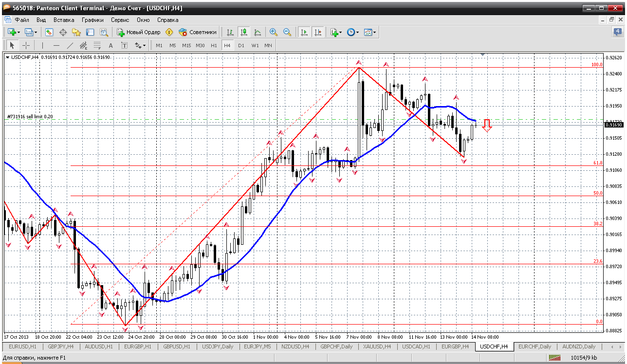
Task: Toggle the H4 timeframe button
Action: tap(227, 45)
